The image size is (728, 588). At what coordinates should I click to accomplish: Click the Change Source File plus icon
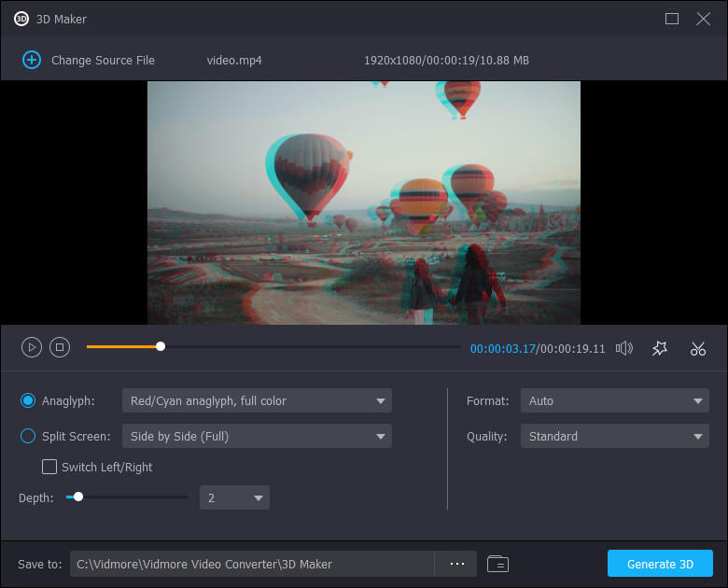click(32, 60)
